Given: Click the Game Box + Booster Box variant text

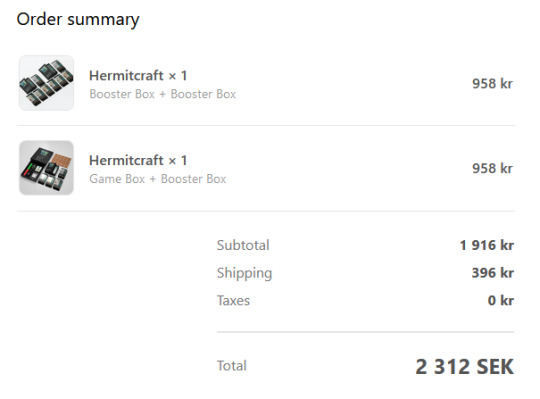Looking at the screenshot, I should click(158, 179).
